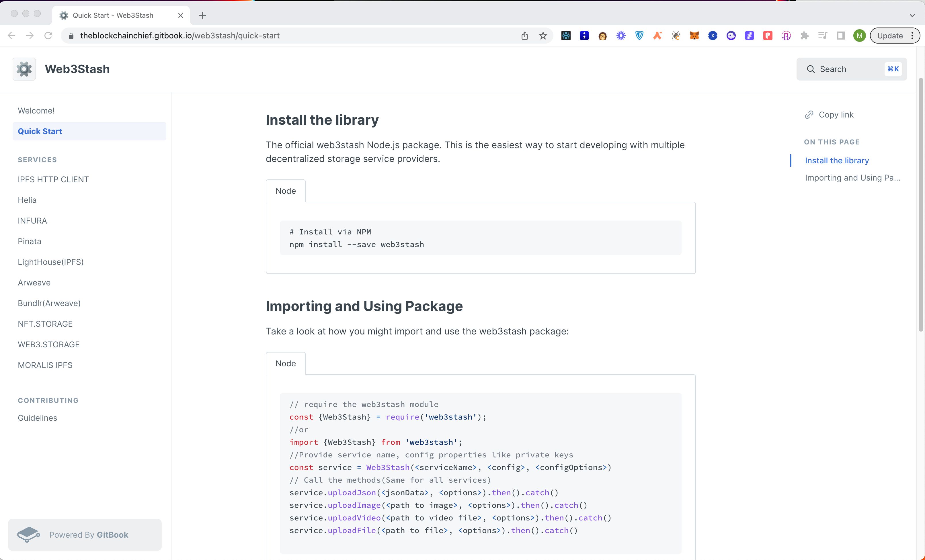Click the Web3Stash gear logo
Viewport: 925px width, 560px height.
pos(24,69)
